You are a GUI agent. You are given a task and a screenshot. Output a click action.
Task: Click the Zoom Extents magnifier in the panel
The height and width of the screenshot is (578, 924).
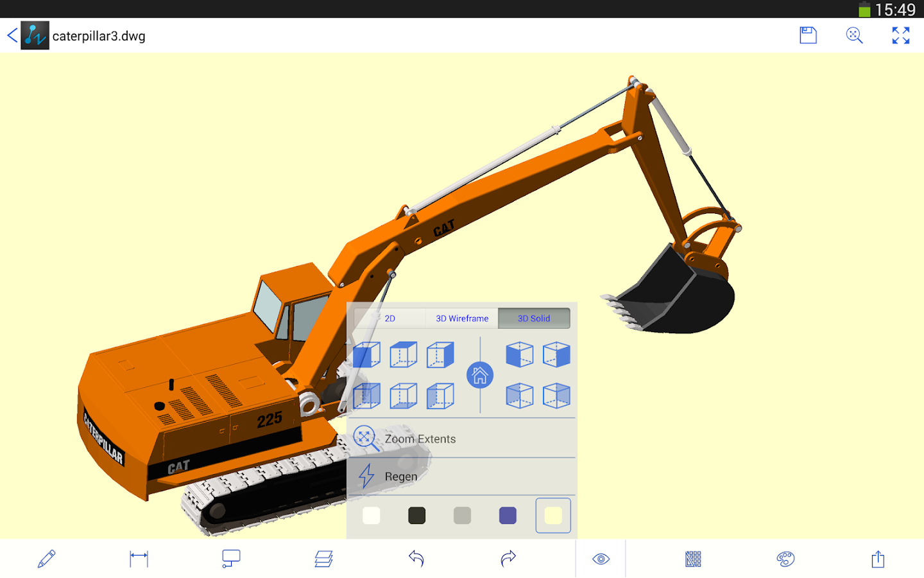[366, 439]
